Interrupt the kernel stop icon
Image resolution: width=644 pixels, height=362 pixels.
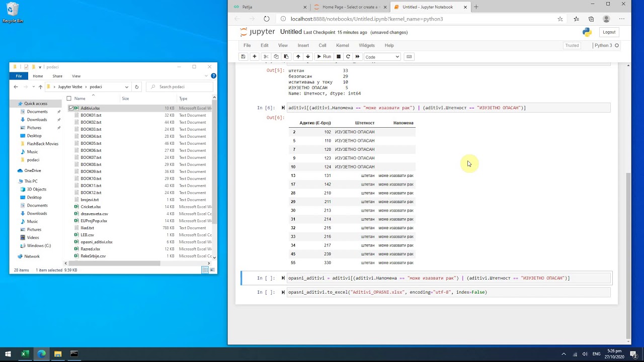pos(339,57)
